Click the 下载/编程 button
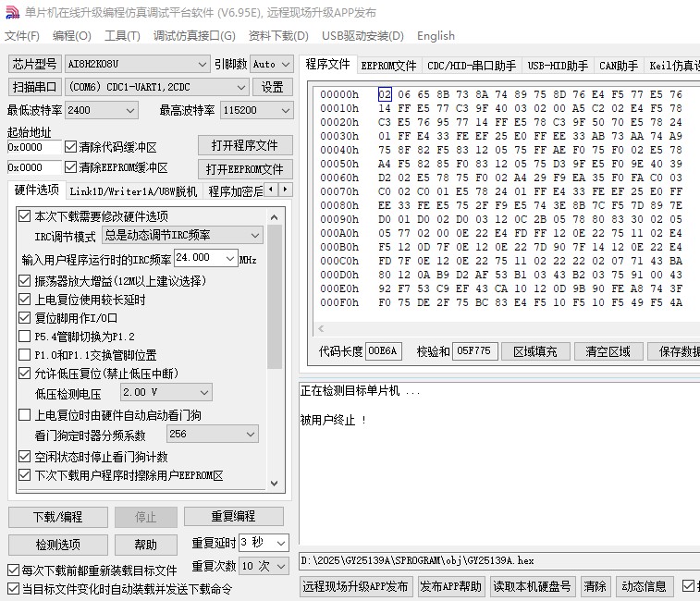 click(58, 517)
